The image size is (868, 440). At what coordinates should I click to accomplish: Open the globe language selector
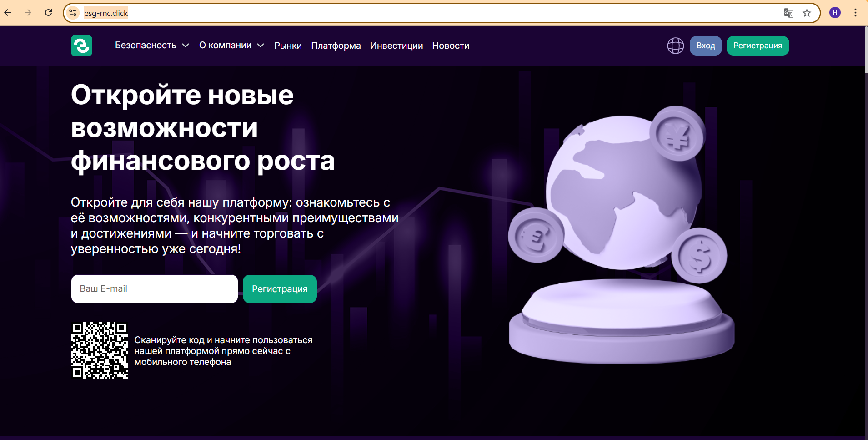[675, 46]
